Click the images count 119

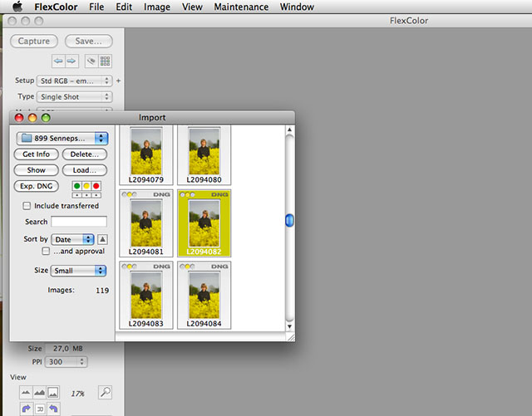(x=102, y=291)
